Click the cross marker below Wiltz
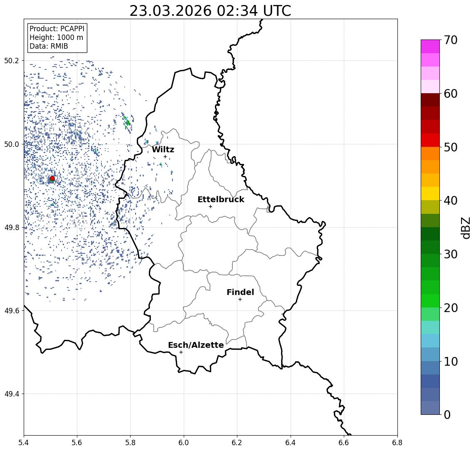476x451 pixels. pos(165,156)
